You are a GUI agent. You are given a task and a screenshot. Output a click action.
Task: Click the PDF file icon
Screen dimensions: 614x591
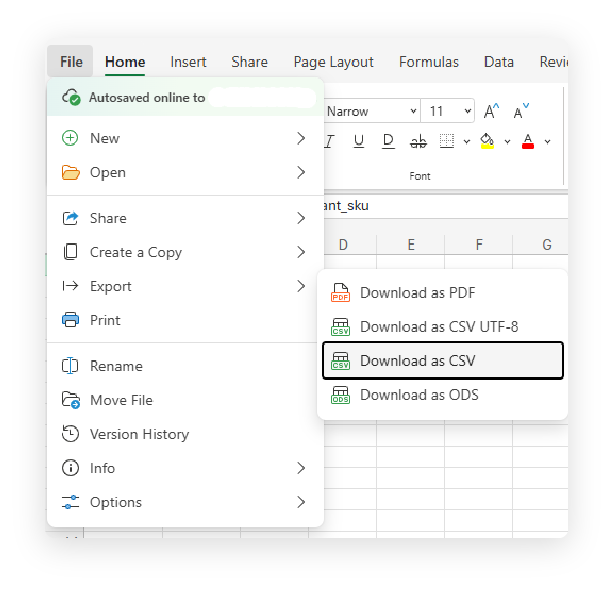[340, 293]
